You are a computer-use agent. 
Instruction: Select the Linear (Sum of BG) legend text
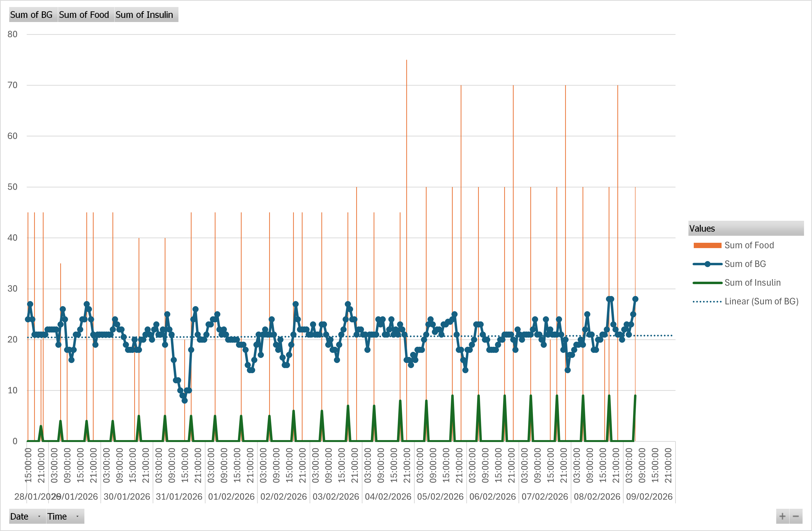pos(761,301)
